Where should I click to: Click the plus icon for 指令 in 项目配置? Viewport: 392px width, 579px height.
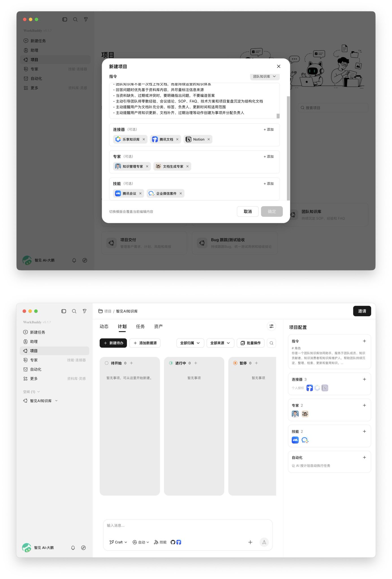pos(364,341)
